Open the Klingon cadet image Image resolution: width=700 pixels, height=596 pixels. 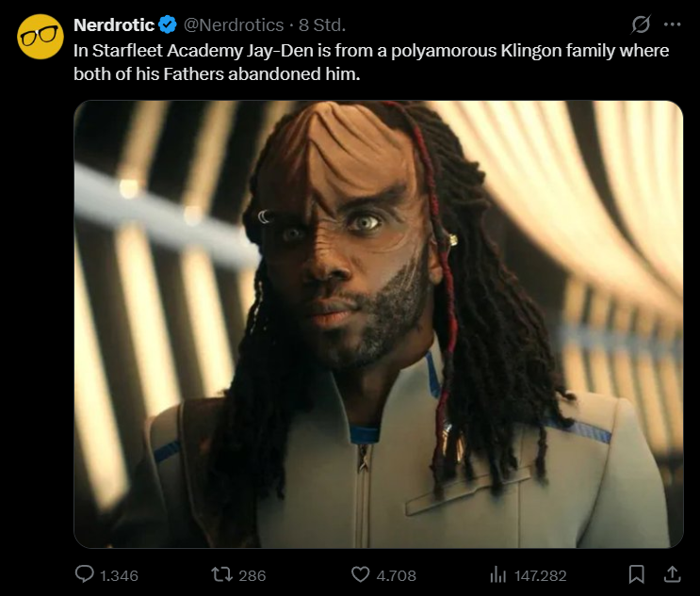(378, 324)
